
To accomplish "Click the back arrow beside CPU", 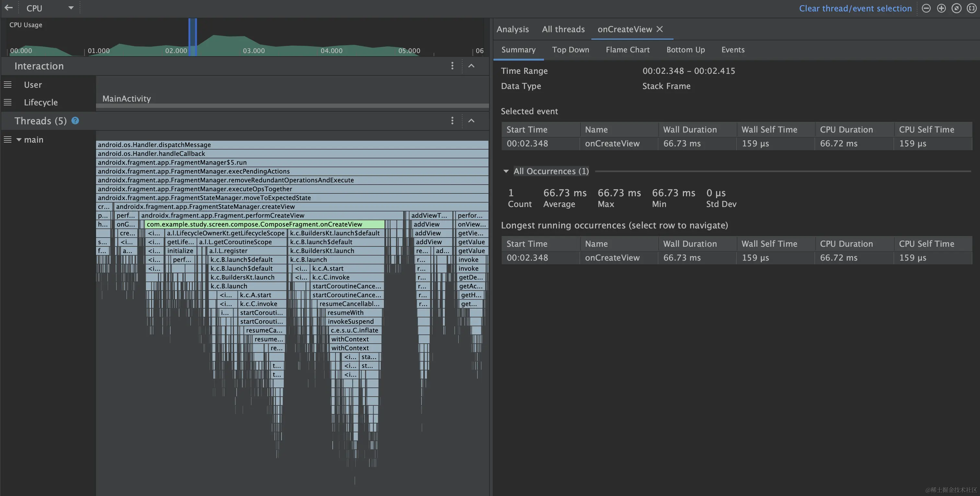I will [x=8, y=7].
